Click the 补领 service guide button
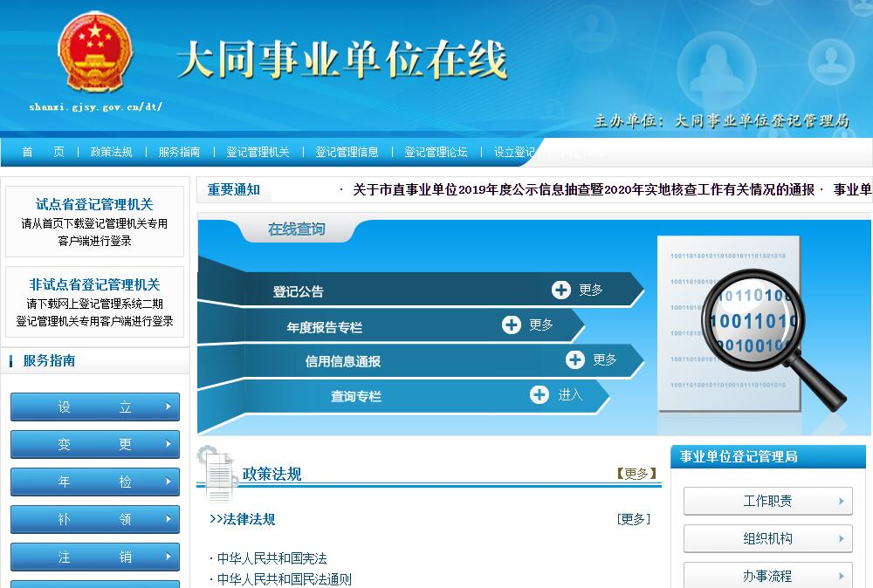This screenshot has height=588, width=873. tap(95, 519)
